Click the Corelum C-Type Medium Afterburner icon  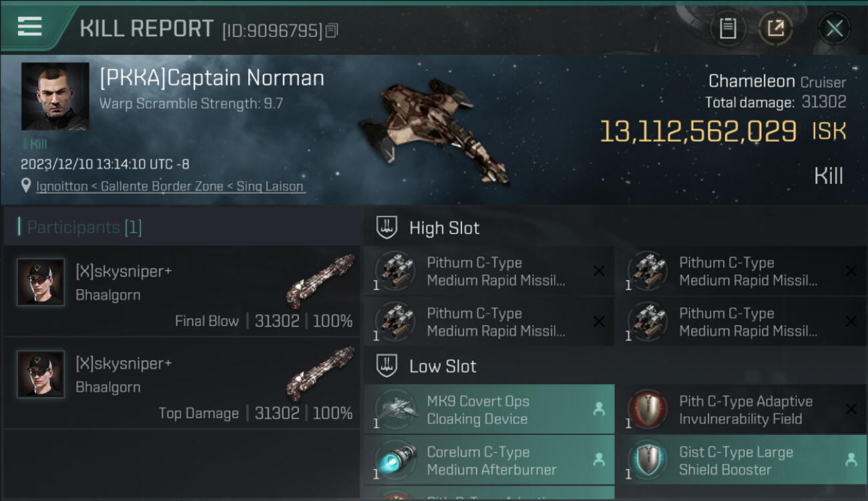click(395, 460)
